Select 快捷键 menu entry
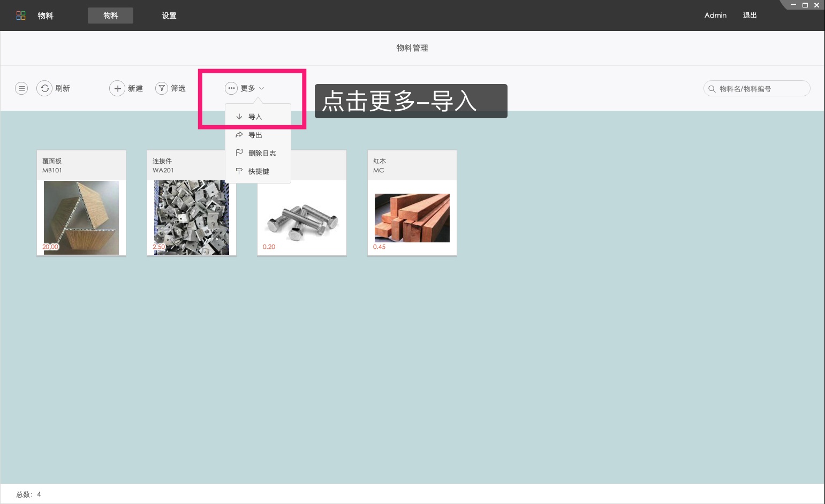This screenshot has height=504, width=825. (259, 171)
